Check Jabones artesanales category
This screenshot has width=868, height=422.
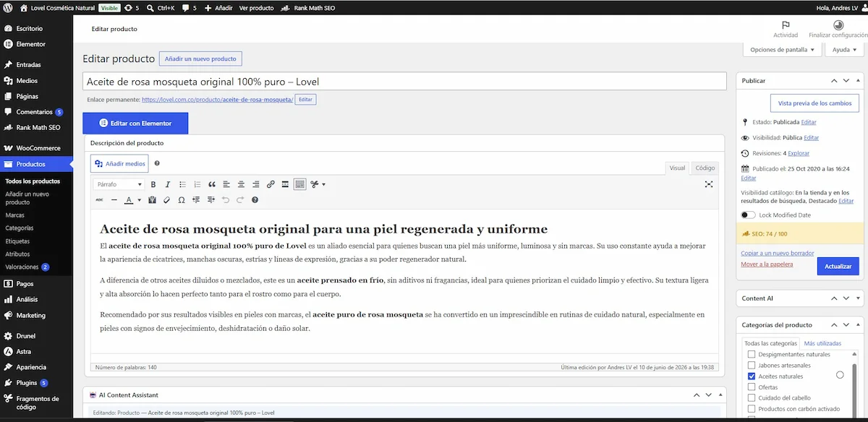point(752,366)
